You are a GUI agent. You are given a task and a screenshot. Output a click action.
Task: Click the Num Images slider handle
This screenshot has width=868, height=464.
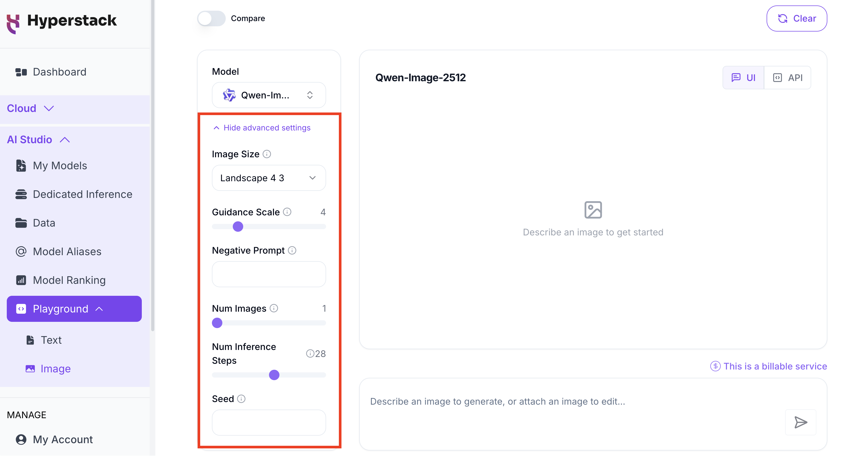[x=217, y=323]
